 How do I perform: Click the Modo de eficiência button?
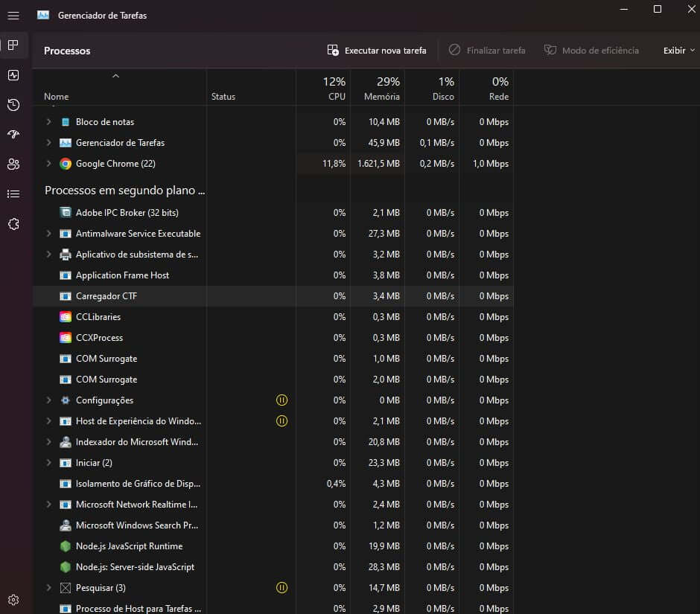(x=594, y=50)
